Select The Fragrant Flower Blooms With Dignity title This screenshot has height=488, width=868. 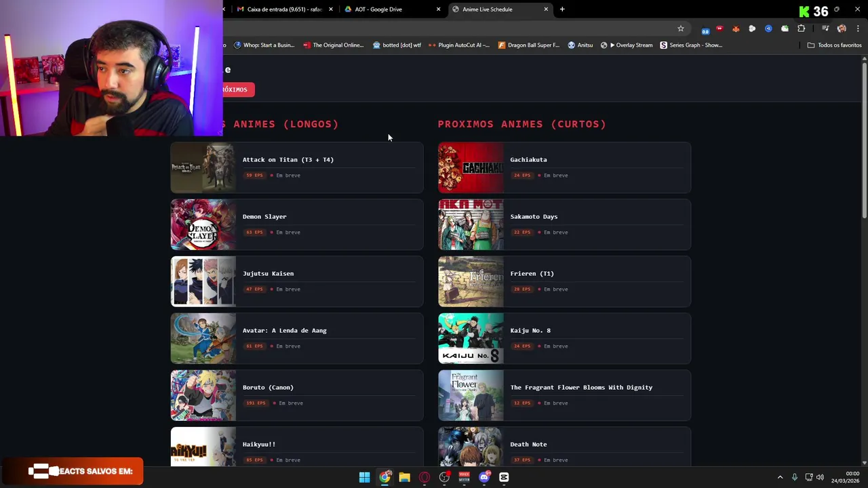(581, 388)
